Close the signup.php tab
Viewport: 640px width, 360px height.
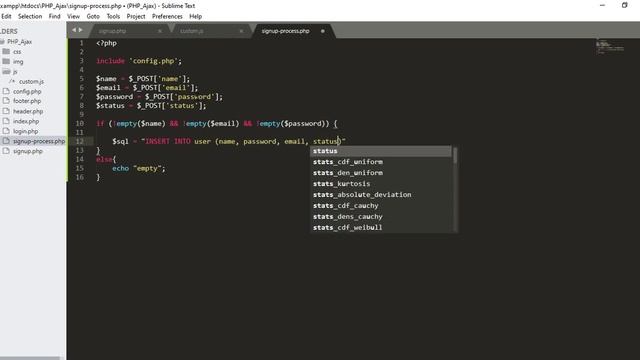(160, 31)
